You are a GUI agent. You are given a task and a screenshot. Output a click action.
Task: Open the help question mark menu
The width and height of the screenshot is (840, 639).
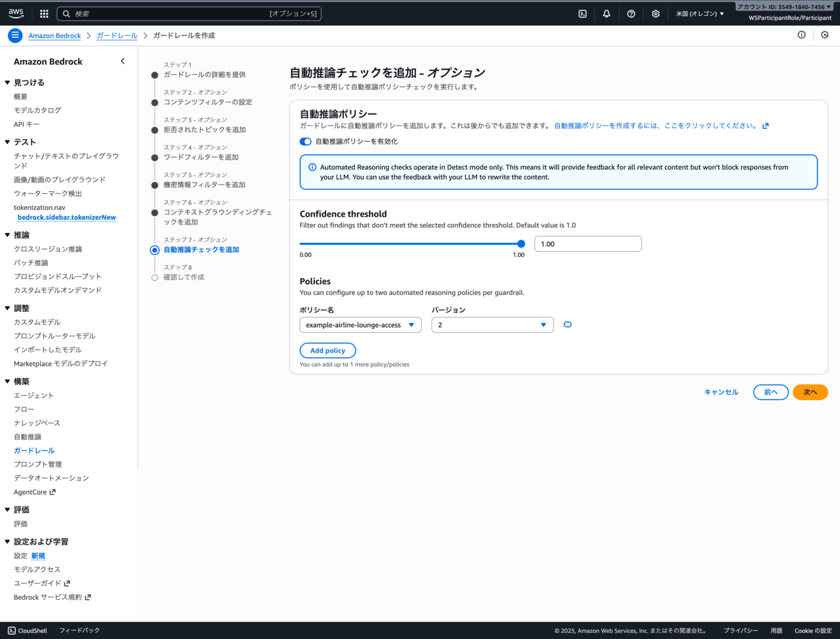click(631, 14)
